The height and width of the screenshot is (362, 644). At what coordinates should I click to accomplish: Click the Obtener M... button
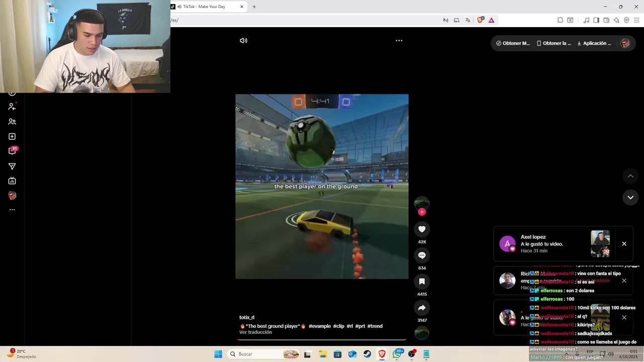point(513,43)
